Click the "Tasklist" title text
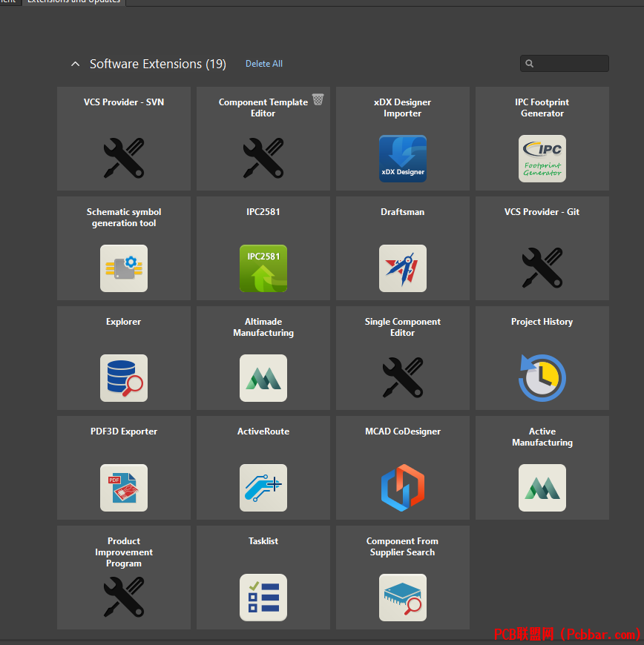This screenshot has height=645, width=644. 263,541
